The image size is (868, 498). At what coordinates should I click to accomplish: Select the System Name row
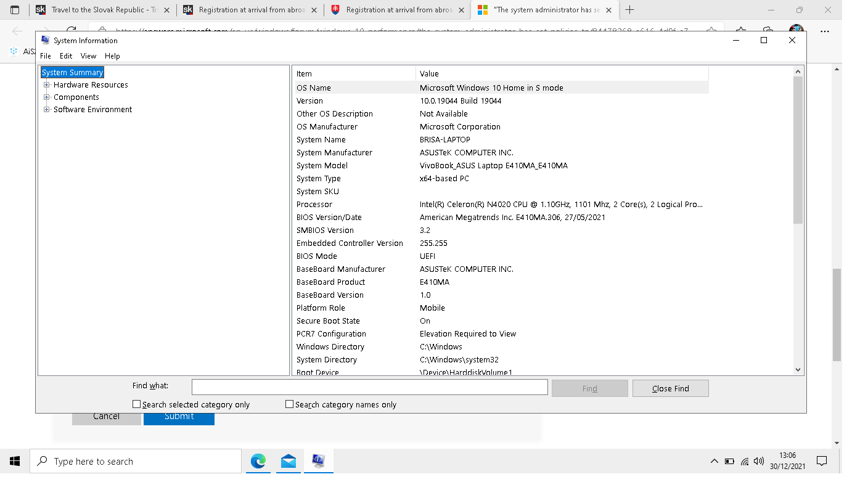point(501,139)
